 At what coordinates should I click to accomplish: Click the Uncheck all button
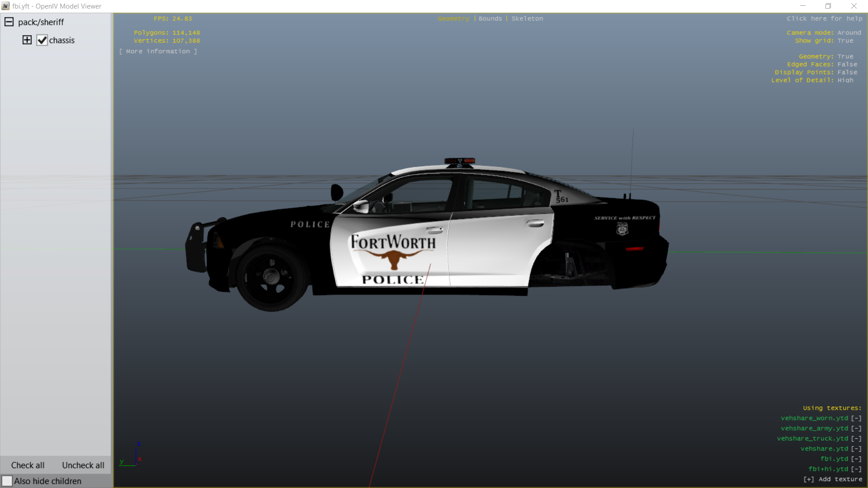[x=83, y=465]
